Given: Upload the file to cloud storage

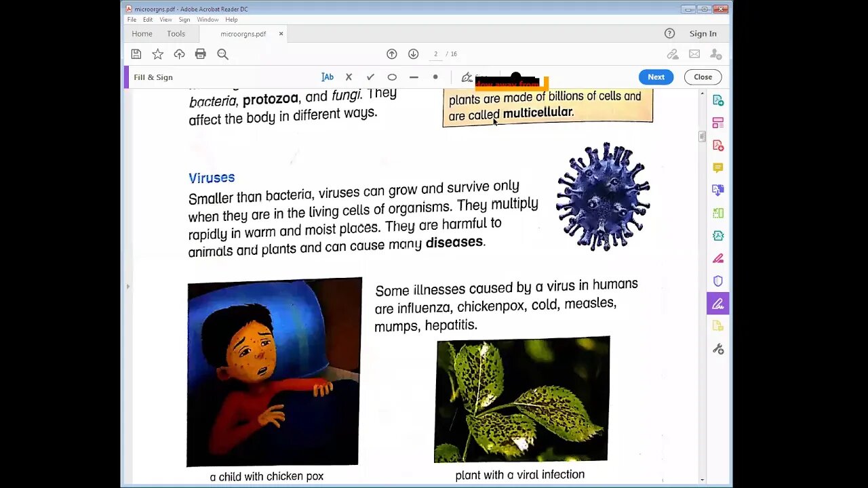Looking at the screenshot, I should click(179, 54).
